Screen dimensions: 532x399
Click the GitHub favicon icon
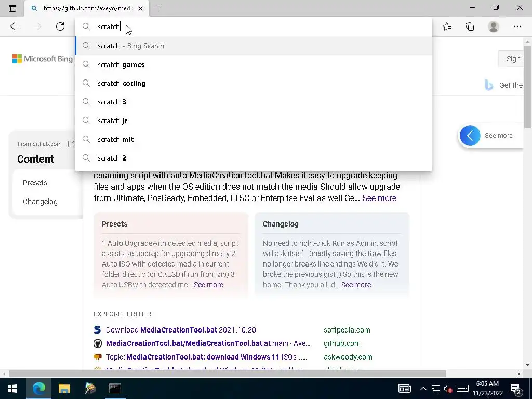(97, 343)
